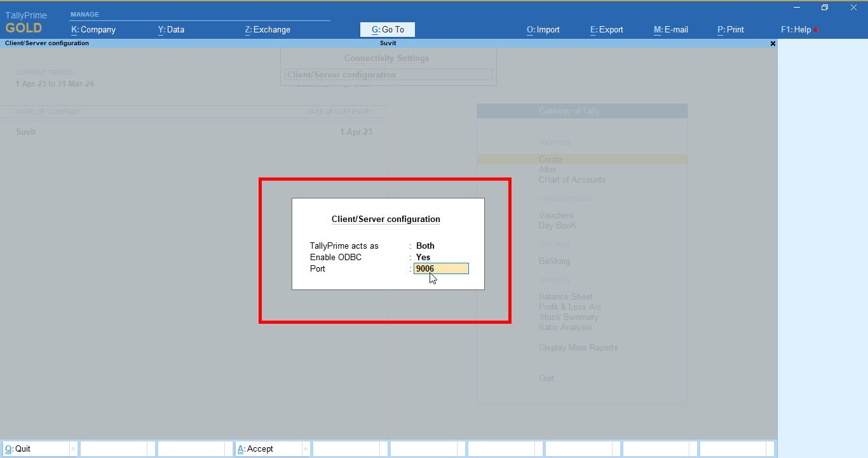The image size is (868, 458).
Task: Click the Port field showing 9006
Action: pos(441,268)
